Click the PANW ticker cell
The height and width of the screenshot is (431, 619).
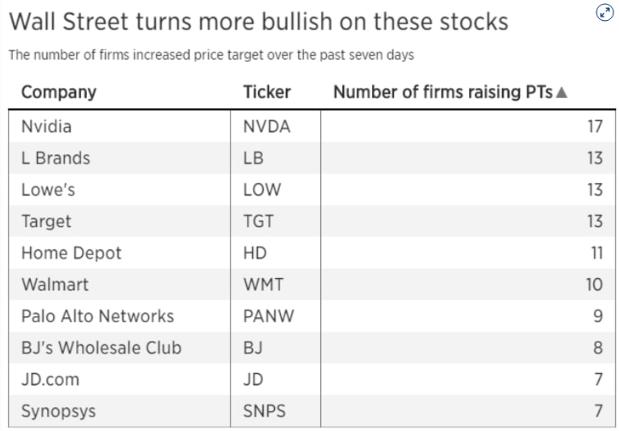[x=268, y=316]
